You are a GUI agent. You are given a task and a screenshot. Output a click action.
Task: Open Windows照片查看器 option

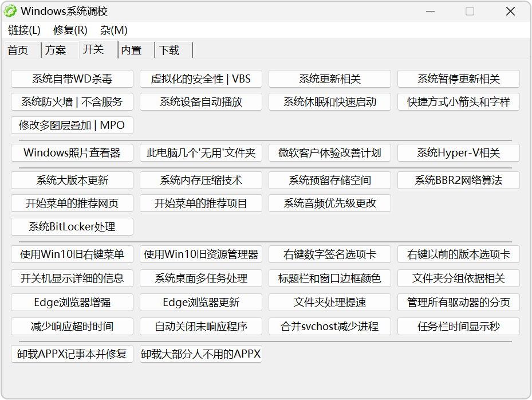(72, 153)
